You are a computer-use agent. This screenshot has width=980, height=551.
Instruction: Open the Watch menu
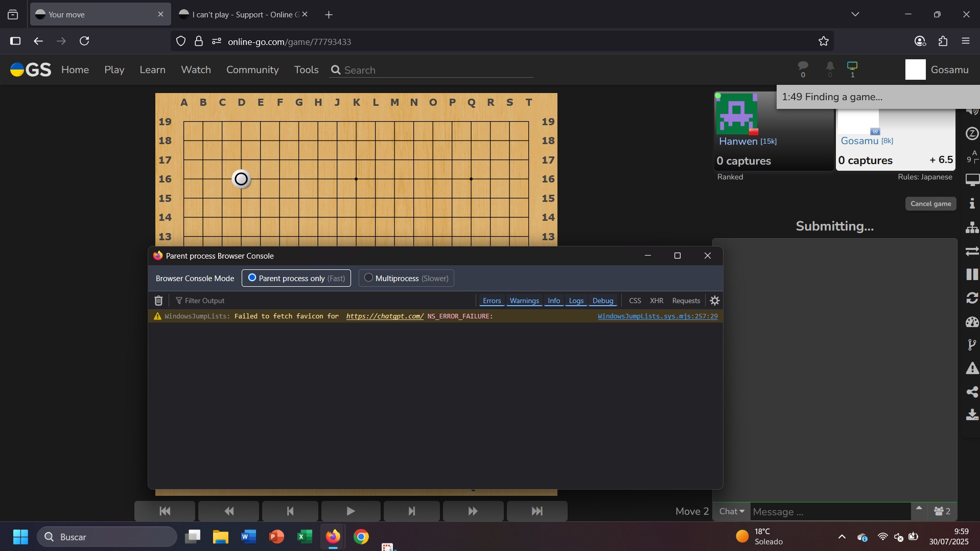196,70
